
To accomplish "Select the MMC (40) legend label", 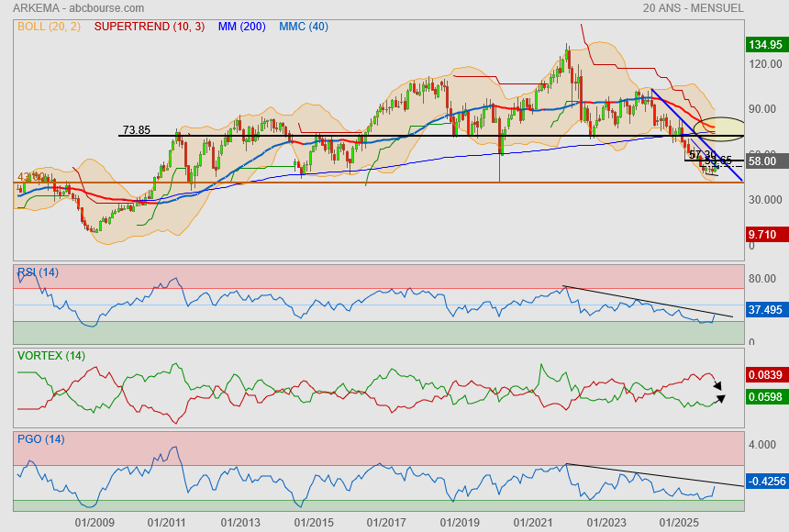I will [x=304, y=26].
